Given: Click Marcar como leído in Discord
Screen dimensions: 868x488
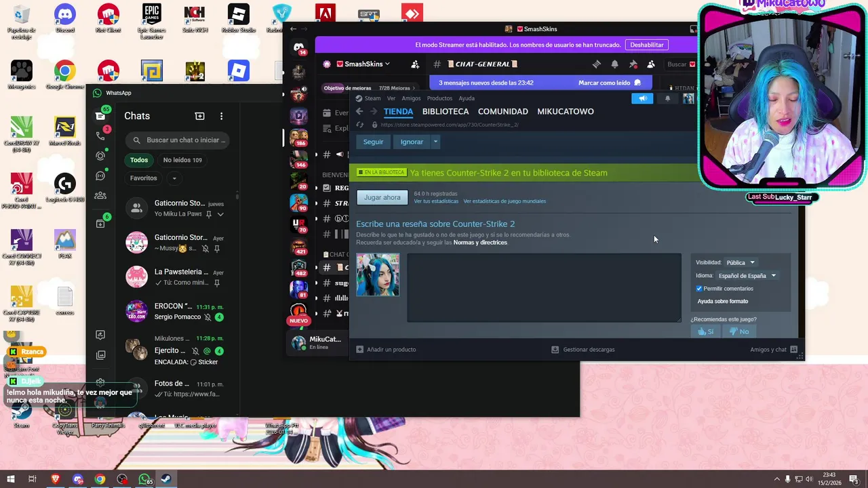Looking at the screenshot, I should click(610, 83).
